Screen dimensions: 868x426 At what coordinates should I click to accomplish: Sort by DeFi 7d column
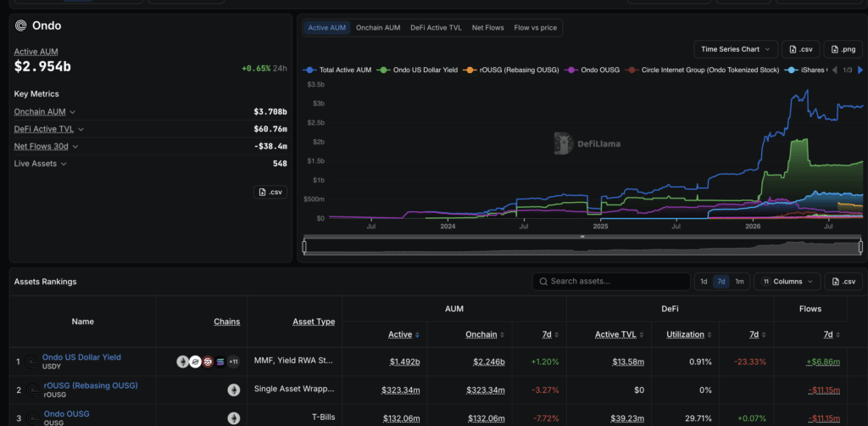click(757, 334)
